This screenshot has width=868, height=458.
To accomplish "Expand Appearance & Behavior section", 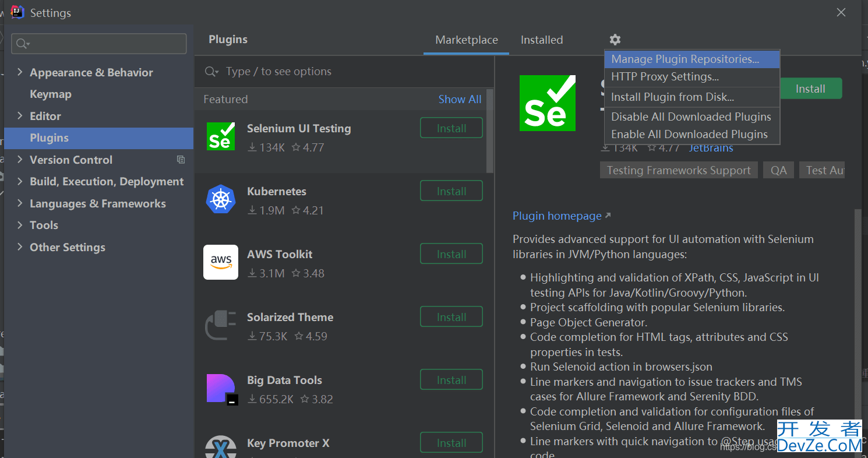I will (x=20, y=72).
